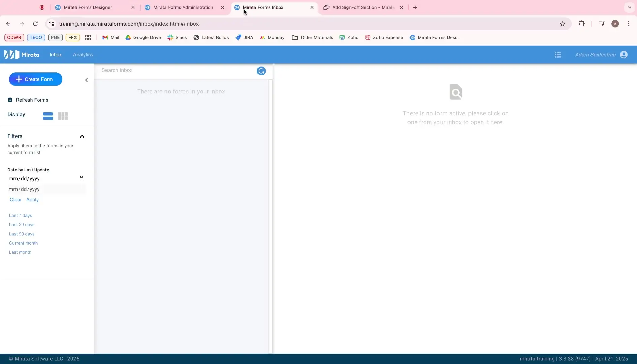Open the browser extensions puzzle icon
This screenshot has height=364, width=637.
[582, 24]
